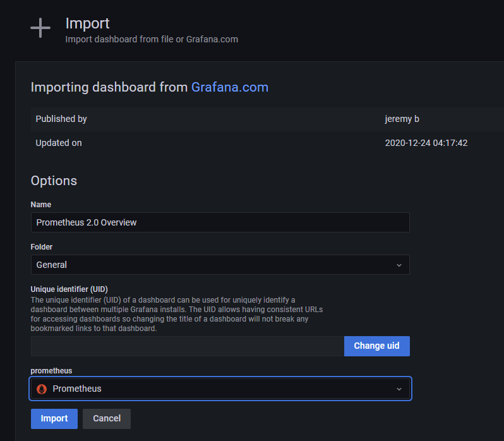The height and width of the screenshot is (441, 504).
Task: Click the plus icon beside Import heading
Action: click(x=40, y=28)
